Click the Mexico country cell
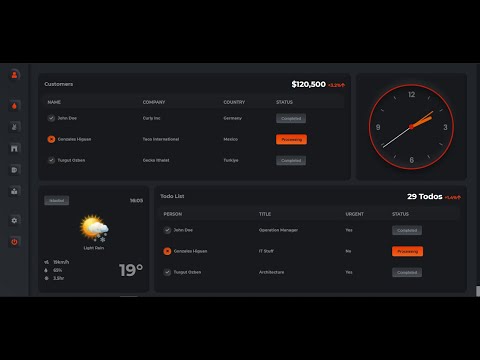 tap(231, 139)
